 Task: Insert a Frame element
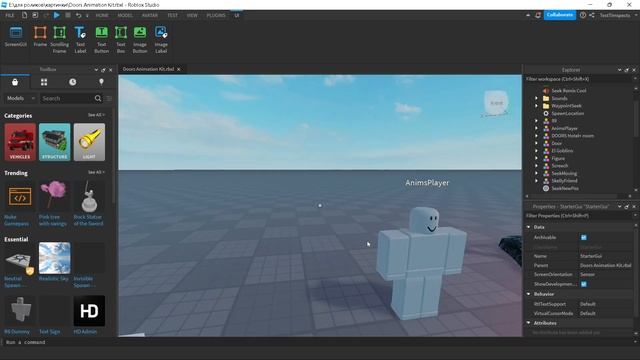(40, 37)
